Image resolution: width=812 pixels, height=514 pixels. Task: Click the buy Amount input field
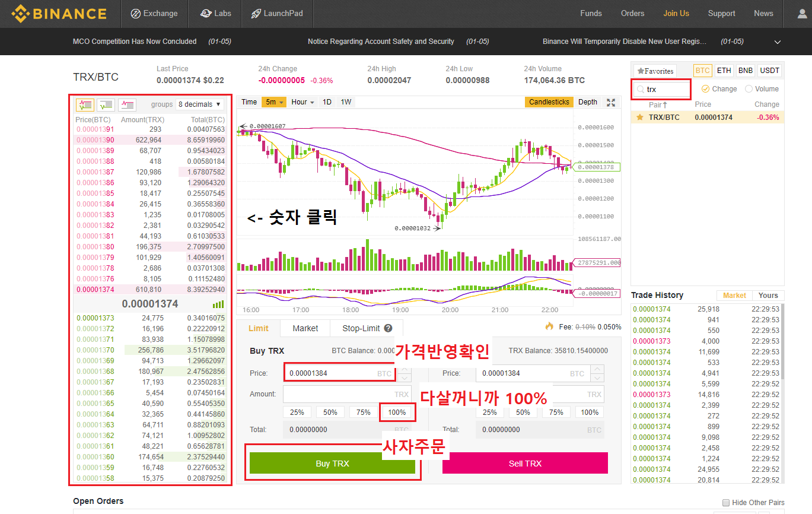tap(347, 394)
